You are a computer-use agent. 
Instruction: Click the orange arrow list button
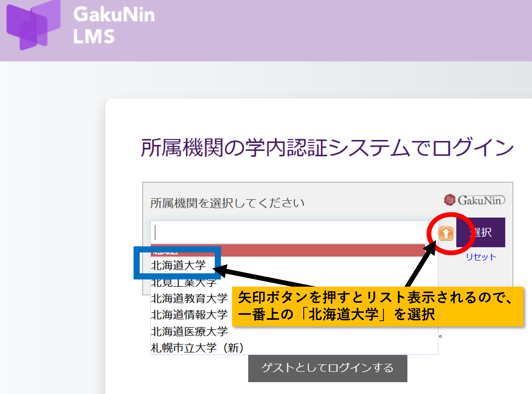446,233
